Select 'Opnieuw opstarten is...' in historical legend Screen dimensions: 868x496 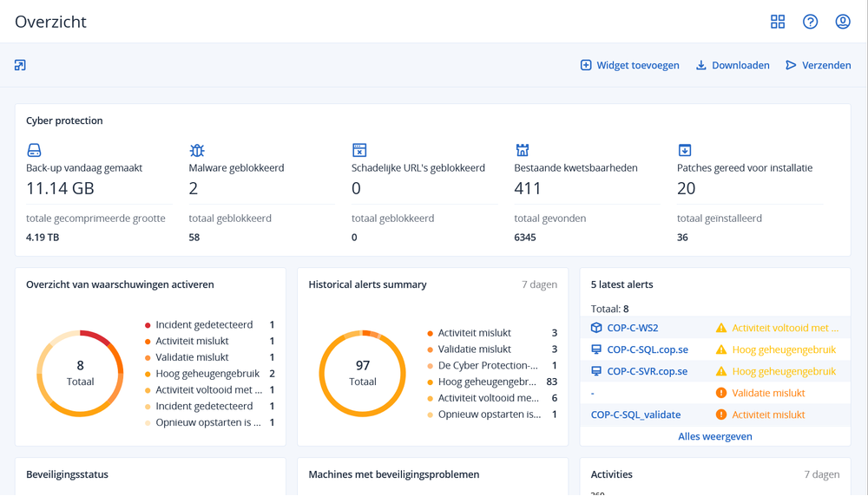[491, 414]
